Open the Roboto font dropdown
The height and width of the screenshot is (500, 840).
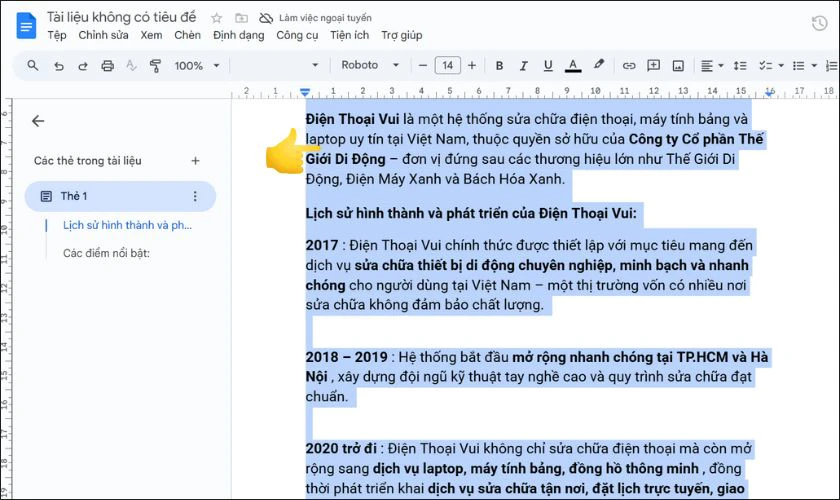pyautogui.click(x=370, y=65)
